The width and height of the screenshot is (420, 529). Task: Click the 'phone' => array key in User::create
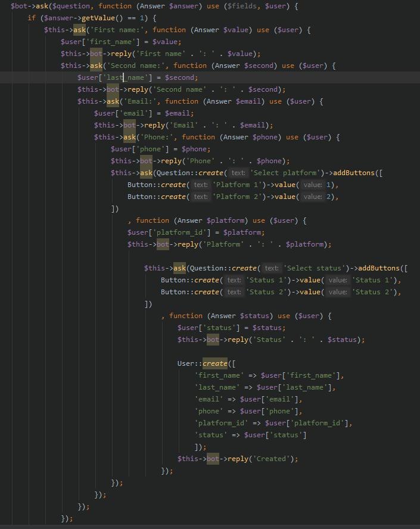tap(209, 411)
